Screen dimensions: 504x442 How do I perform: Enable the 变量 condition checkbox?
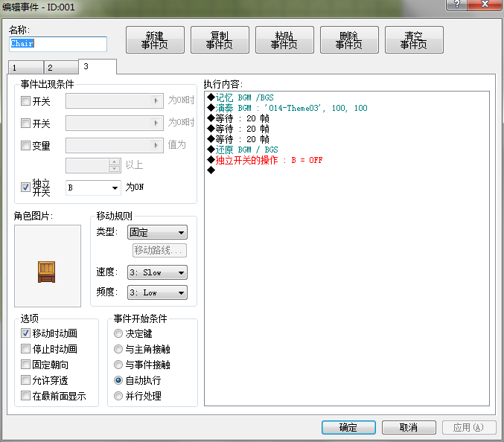point(26,146)
